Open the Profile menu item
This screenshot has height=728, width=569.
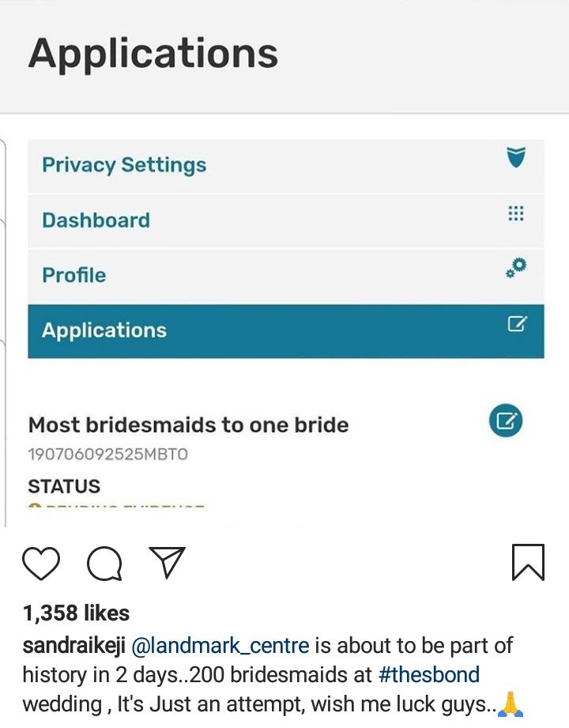pyautogui.click(x=73, y=275)
